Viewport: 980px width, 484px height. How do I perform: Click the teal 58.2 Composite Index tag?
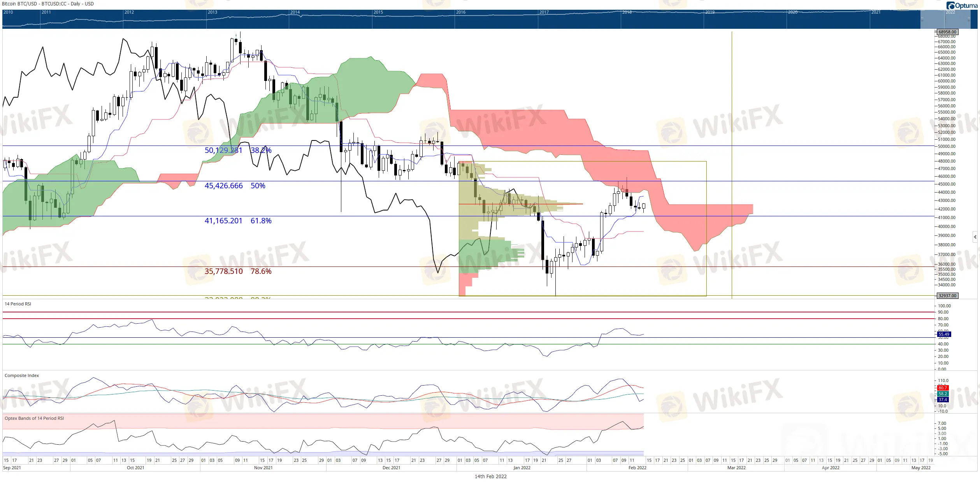tap(942, 394)
